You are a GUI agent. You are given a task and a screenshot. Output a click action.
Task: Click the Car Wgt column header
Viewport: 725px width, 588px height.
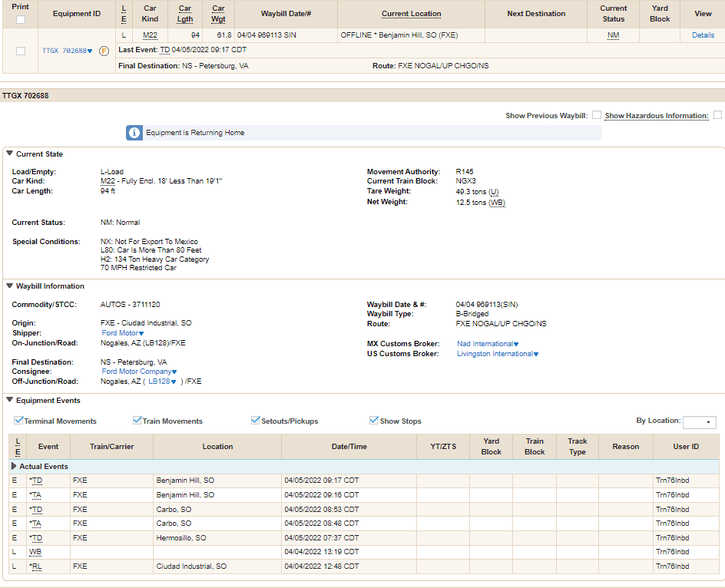[x=218, y=14]
